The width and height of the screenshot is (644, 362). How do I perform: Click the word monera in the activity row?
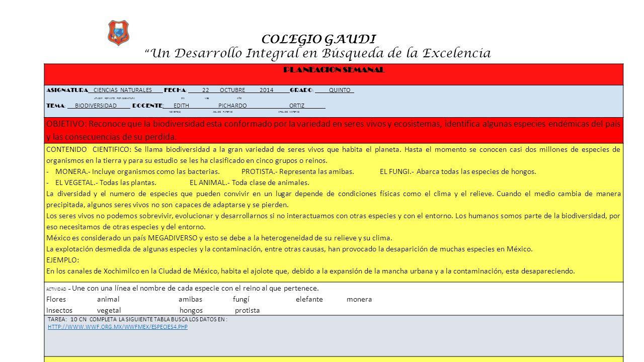[x=359, y=299]
